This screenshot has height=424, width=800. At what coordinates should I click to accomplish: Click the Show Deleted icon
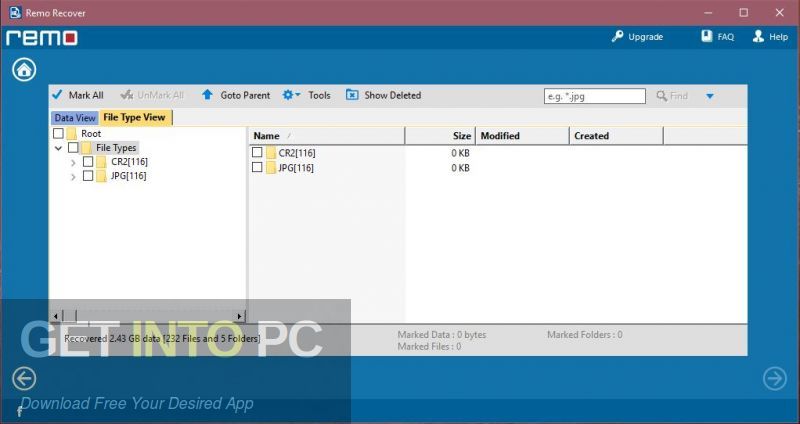click(x=352, y=95)
